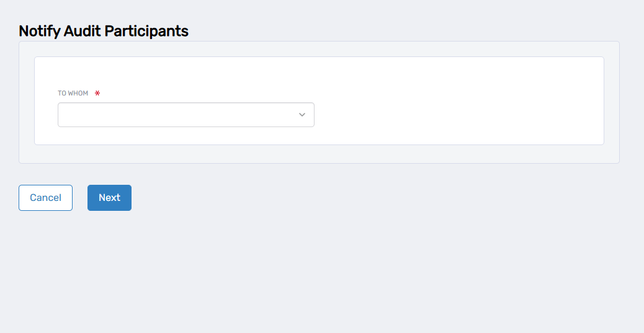
Task: Click the red required asterisk
Action: (97, 94)
